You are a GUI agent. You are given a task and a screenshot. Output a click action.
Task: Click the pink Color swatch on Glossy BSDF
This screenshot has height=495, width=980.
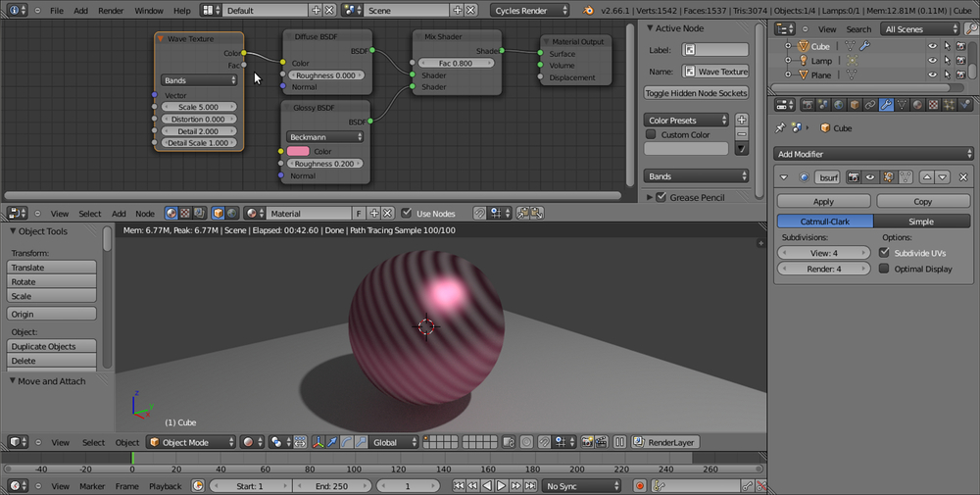[298, 152]
